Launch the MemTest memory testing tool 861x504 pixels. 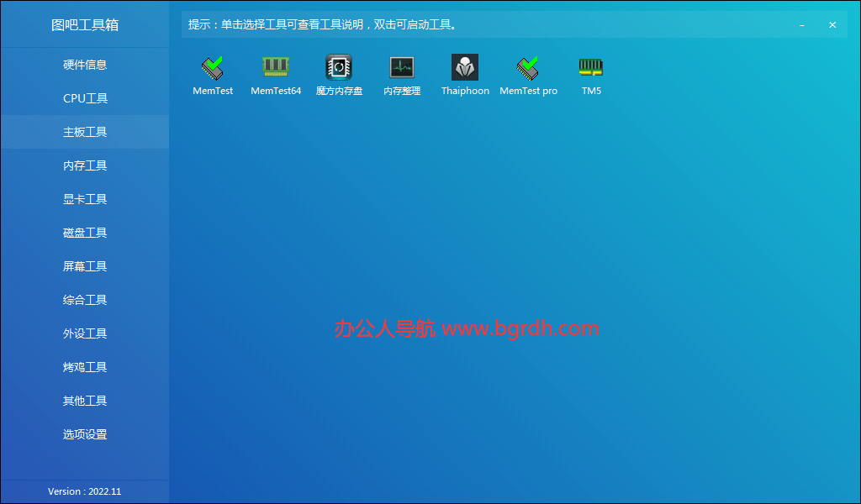pos(213,74)
